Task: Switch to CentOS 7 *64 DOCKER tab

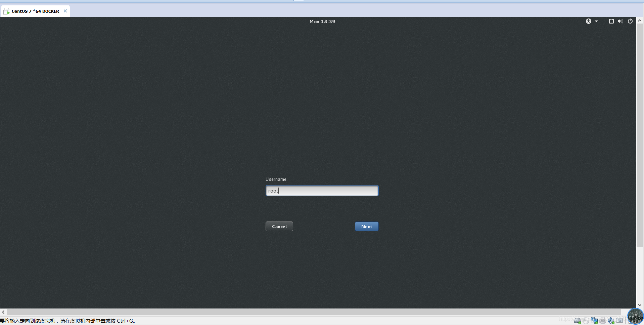Action: pyautogui.click(x=35, y=11)
